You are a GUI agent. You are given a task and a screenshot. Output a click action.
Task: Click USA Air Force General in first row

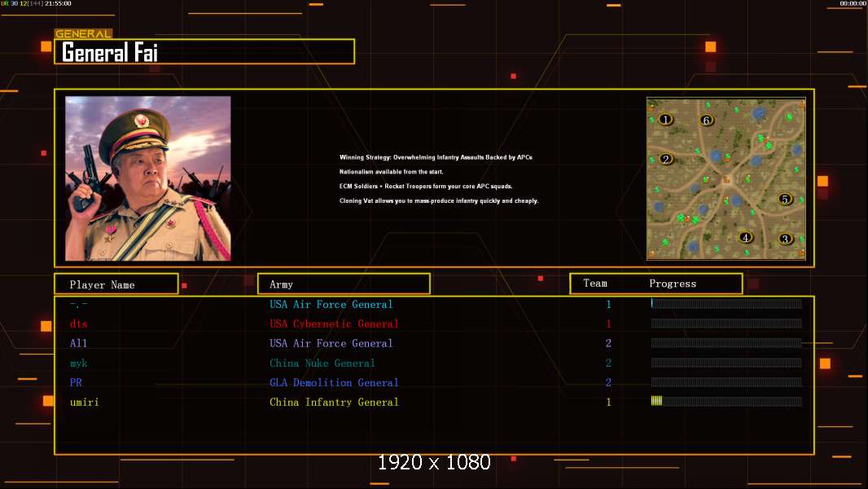tap(331, 304)
